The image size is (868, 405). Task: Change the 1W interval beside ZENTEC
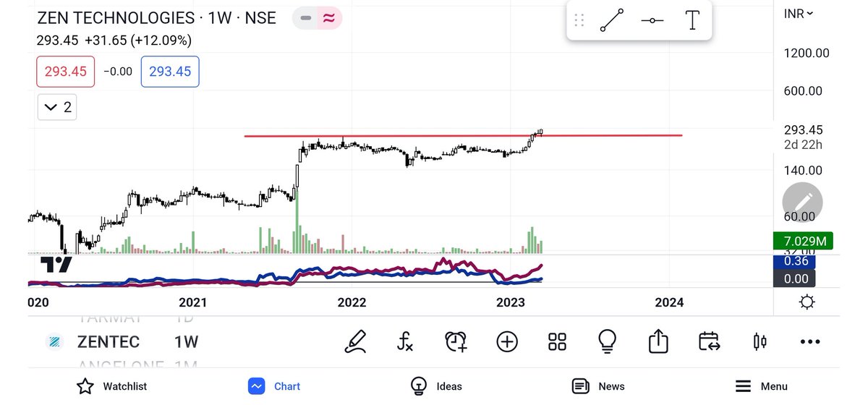[186, 341]
